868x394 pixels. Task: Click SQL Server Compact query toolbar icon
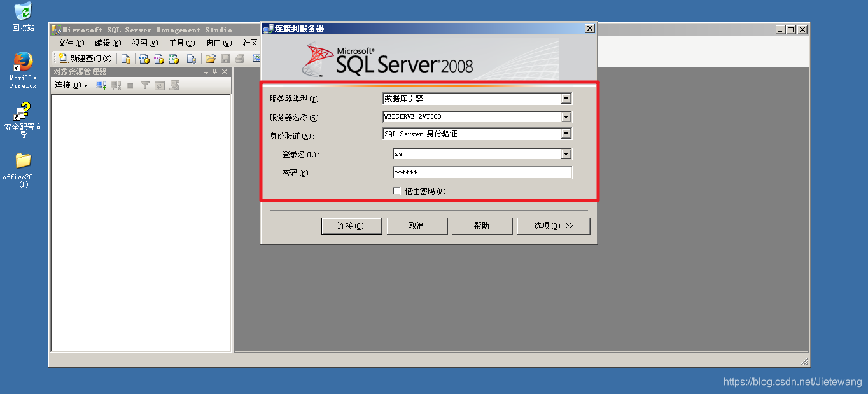click(192, 59)
